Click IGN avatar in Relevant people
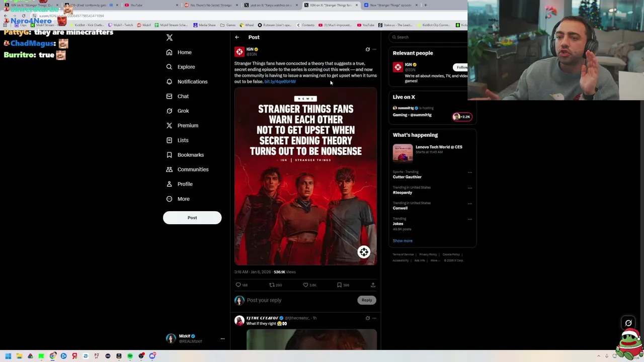Viewport: 644px width, 362px height. pyautogui.click(x=398, y=67)
